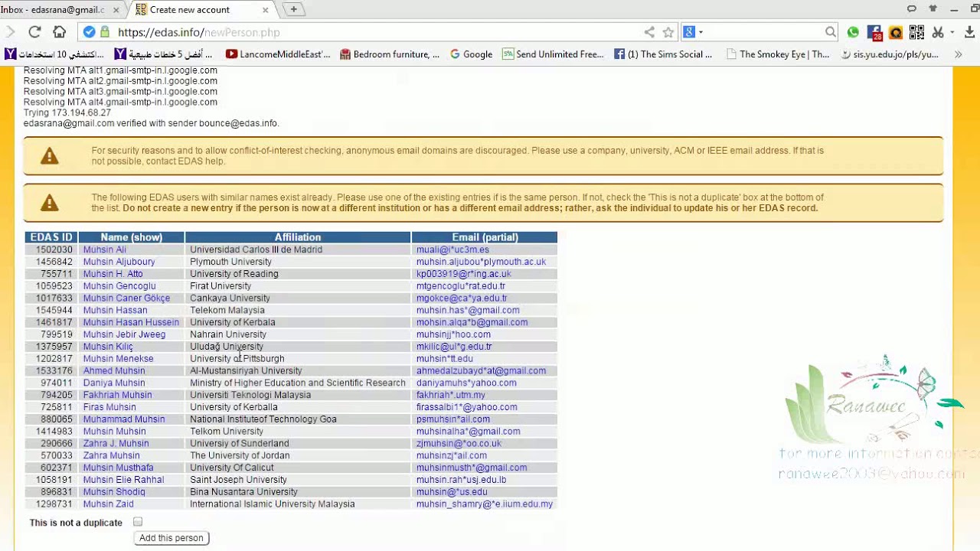This screenshot has height=551, width=980.
Task: Open the sis.yu.edu.jo bookmark
Action: coord(889,54)
